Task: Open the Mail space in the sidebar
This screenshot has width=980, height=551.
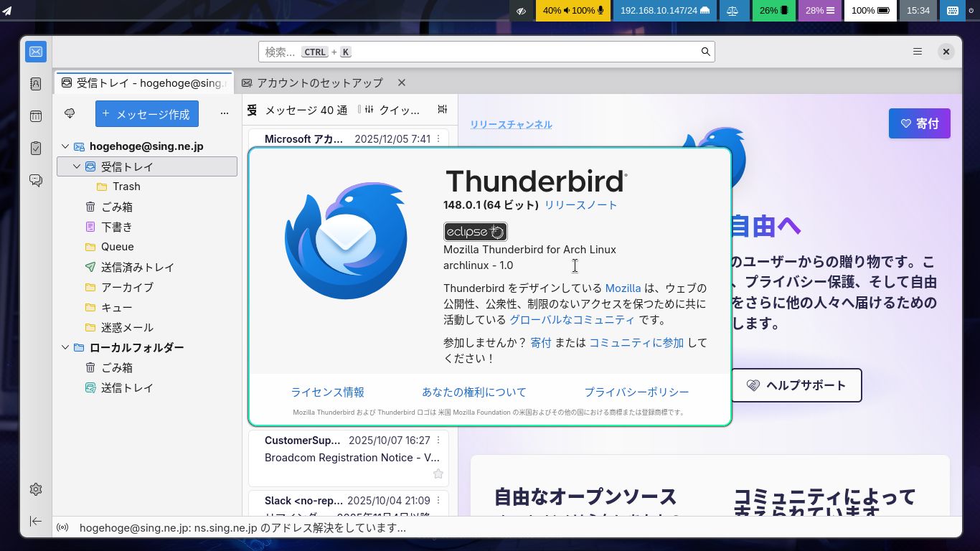Action: pos(36,52)
